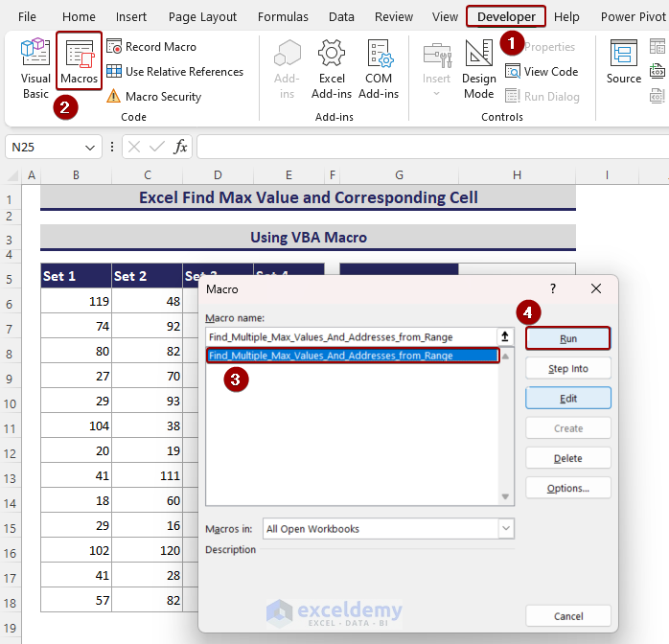
Task: Click Step Into in Macro dialog
Action: point(567,369)
